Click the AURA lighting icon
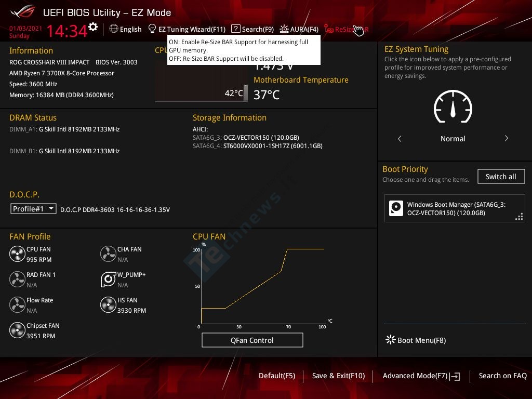The width and height of the screenshot is (532, 399). click(x=284, y=29)
